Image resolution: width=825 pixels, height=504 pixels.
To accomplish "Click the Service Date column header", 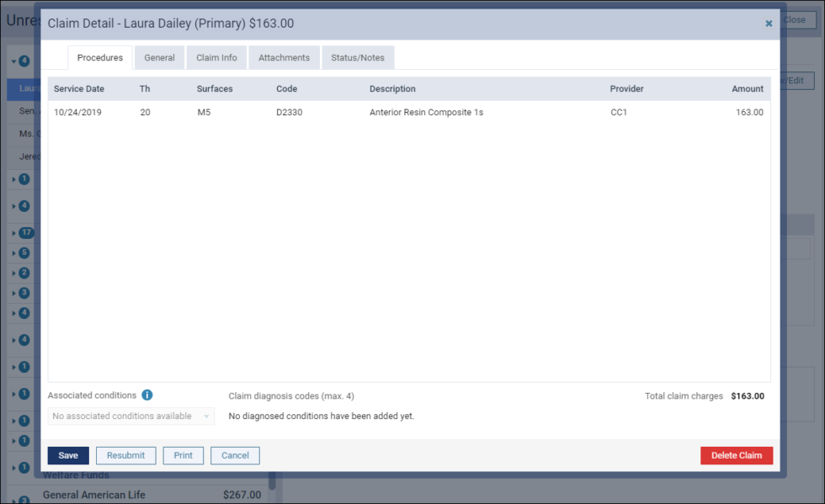I will pyautogui.click(x=79, y=89).
